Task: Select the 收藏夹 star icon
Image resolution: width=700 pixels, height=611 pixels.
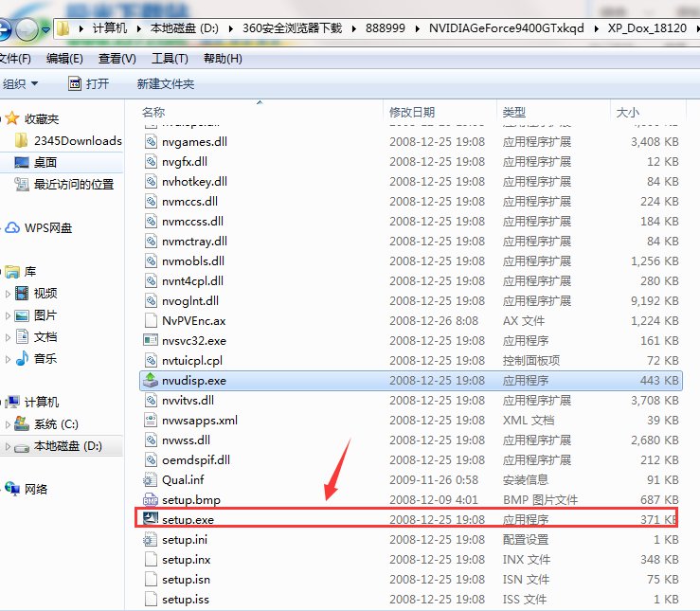Action: click(12, 118)
